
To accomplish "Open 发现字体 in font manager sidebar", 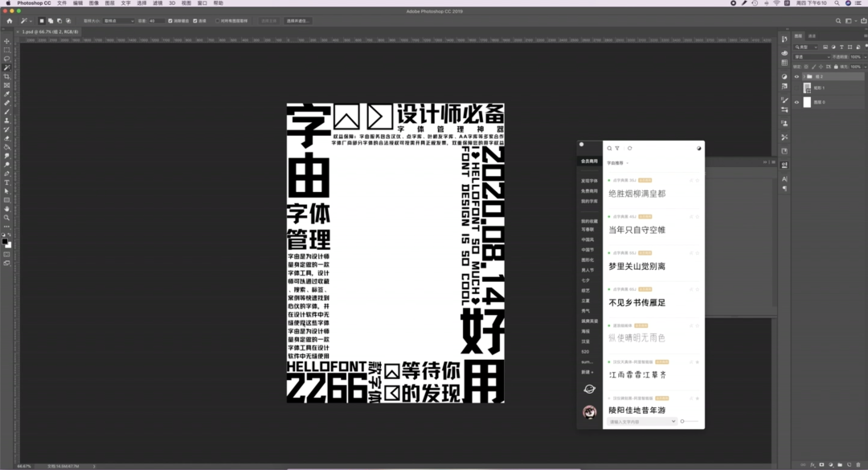I will pyautogui.click(x=589, y=181).
